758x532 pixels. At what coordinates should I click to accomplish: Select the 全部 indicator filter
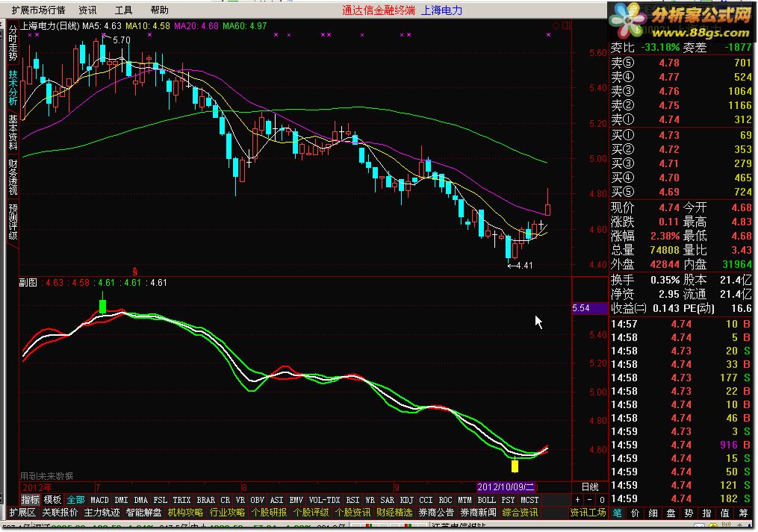[75, 500]
